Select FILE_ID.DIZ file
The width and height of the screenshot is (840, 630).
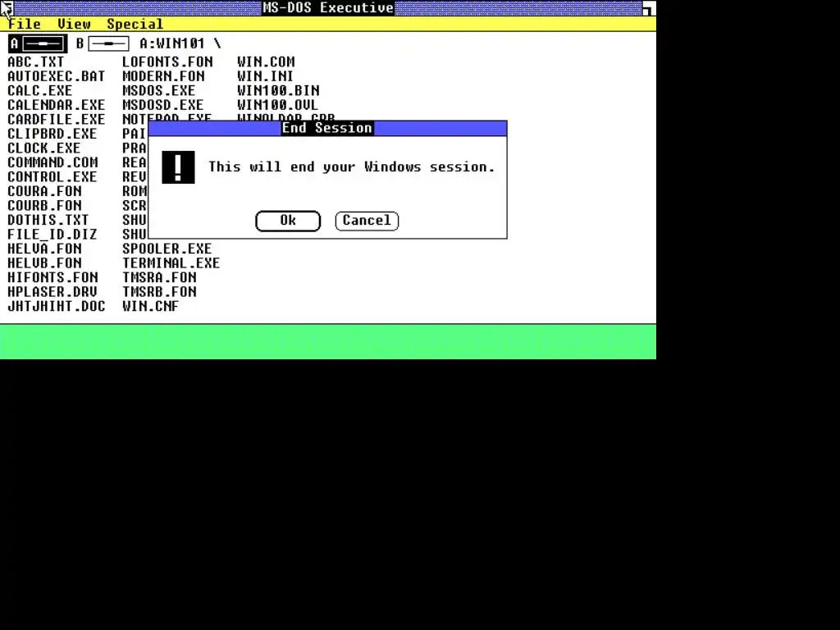(x=52, y=235)
